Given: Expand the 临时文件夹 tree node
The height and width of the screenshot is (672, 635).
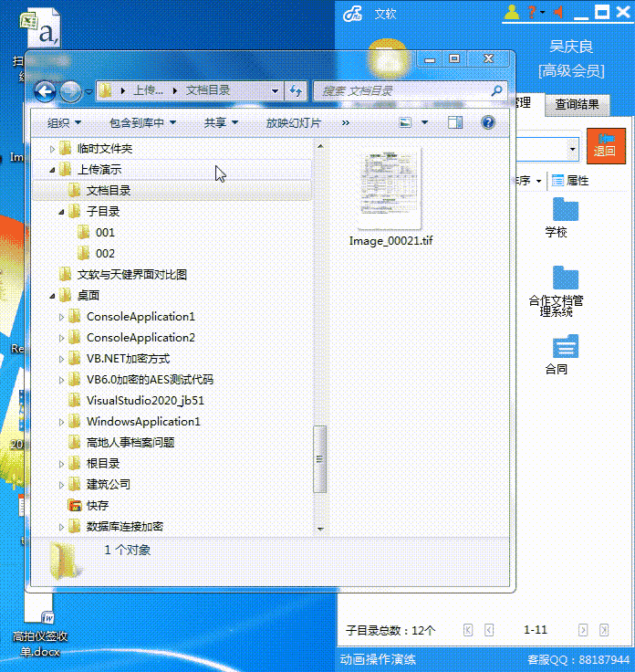Looking at the screenshot, I should (52, 149).
